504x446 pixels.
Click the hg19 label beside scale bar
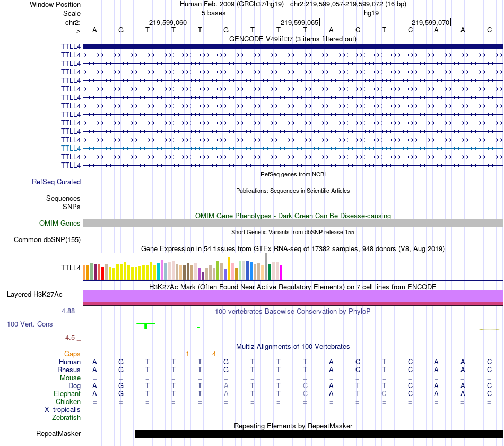371,13
